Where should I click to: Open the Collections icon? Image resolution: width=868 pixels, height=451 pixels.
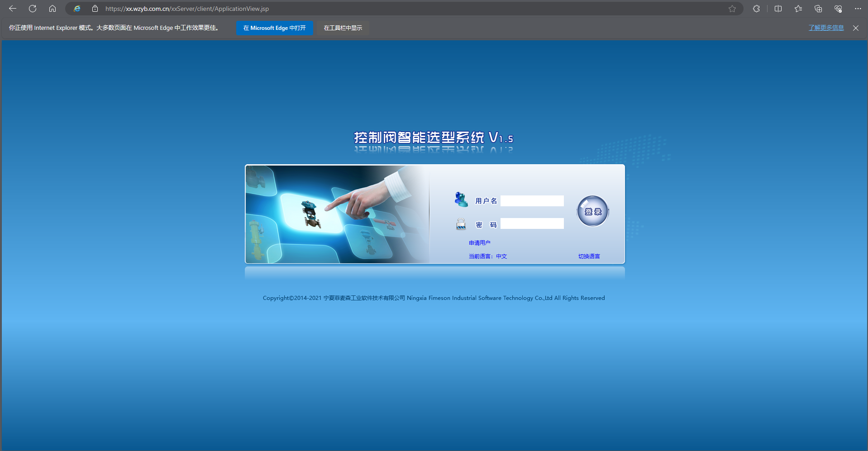(x=818, y=9)
